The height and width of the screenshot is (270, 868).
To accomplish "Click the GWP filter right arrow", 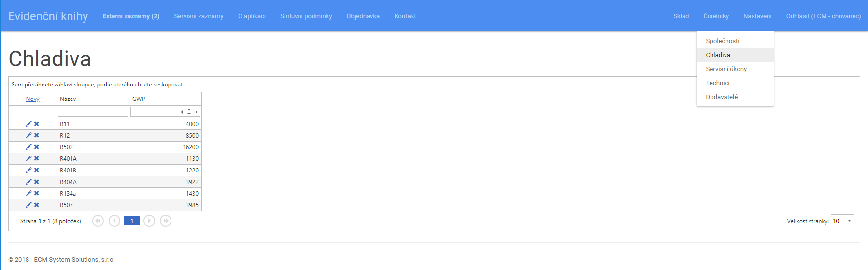I will (196, 112).
